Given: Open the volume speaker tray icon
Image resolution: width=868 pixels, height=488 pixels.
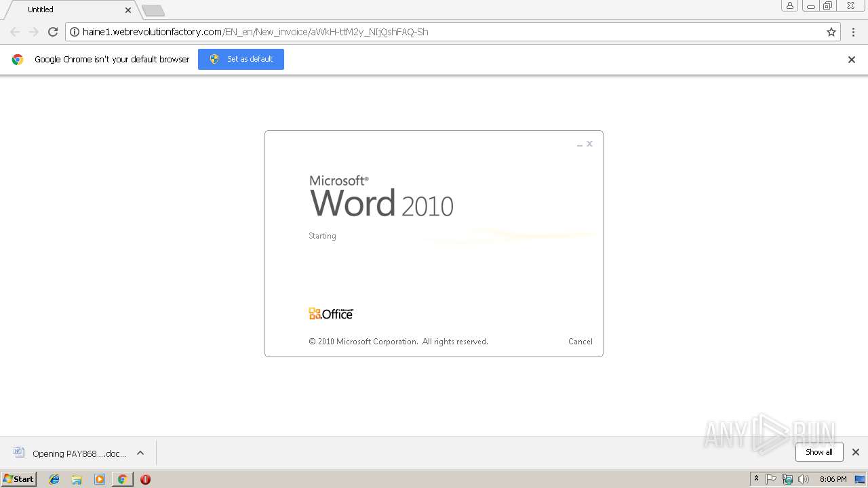Looking at the screenshot, I should click(804, 479).
